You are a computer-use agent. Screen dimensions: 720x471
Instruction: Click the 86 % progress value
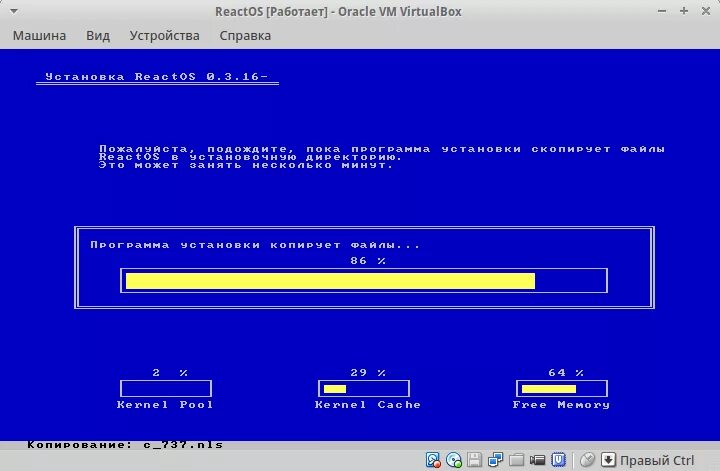click(368, 261)
